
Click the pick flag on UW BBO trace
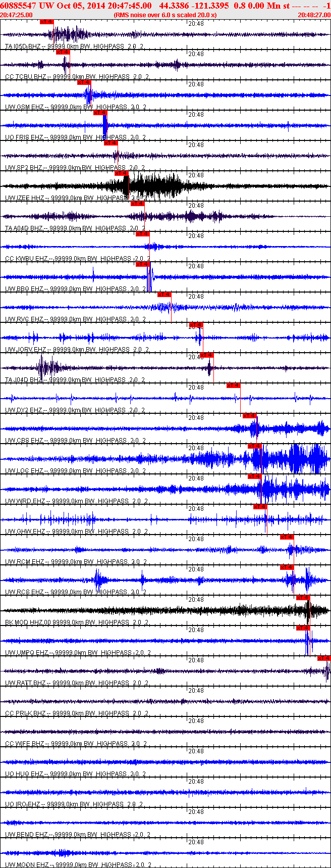point(143,264)
